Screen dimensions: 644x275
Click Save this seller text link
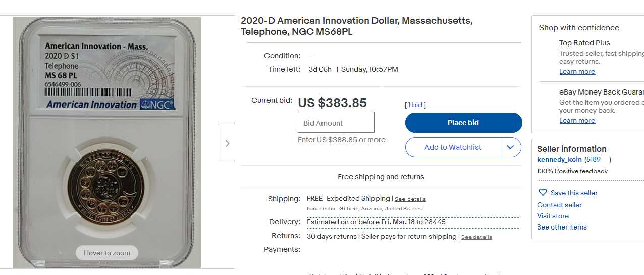coord(574,193)
